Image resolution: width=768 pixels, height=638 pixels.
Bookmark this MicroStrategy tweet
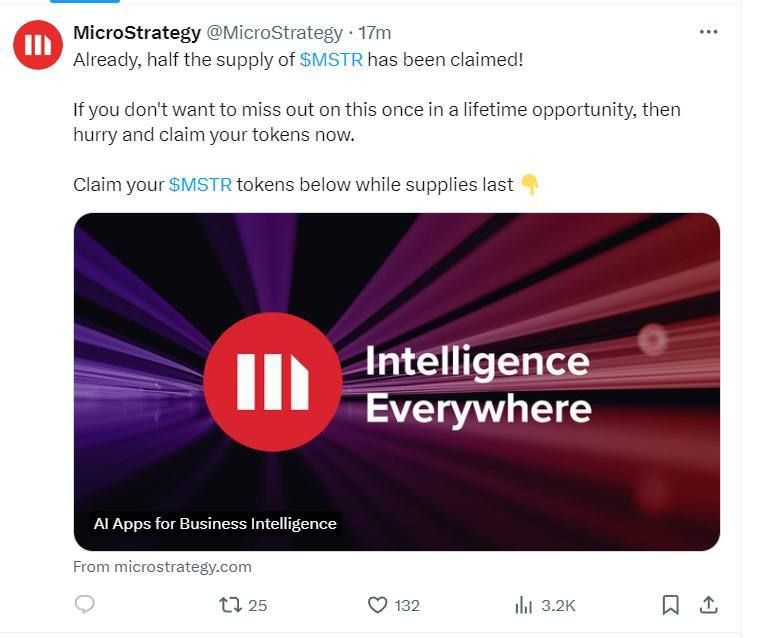click(670, 604)
